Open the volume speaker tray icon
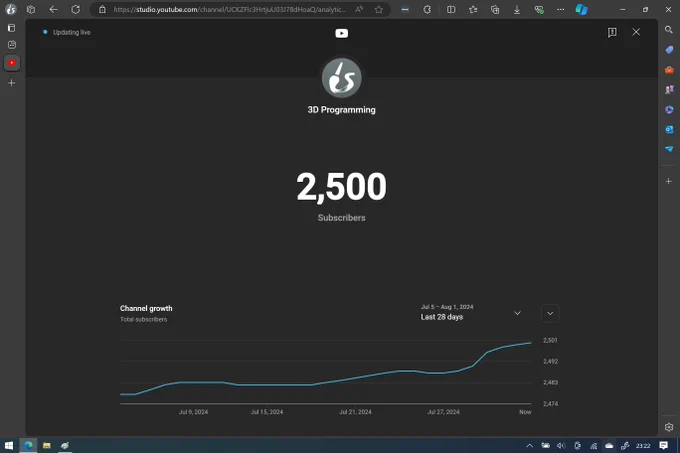The width and height of the screenshot is (680, 453). [561, 446]
